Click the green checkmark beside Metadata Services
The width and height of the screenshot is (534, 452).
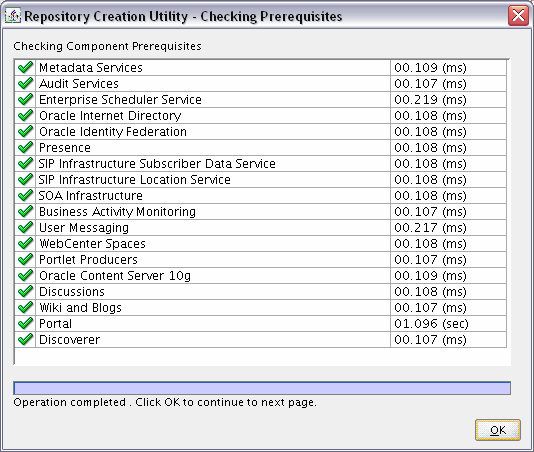[x=26, y=67]
